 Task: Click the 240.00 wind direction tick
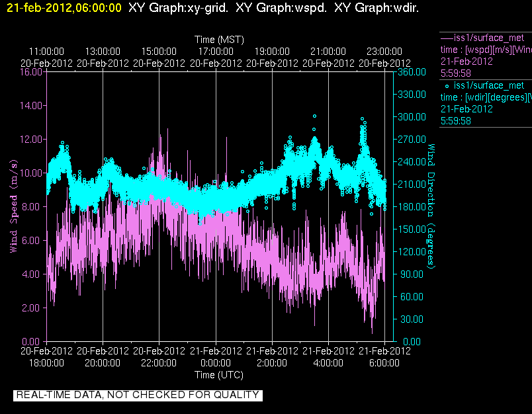(x=412, y=162)
